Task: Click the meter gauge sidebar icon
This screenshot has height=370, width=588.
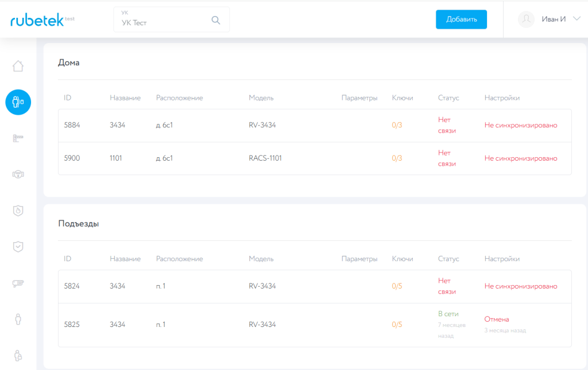Action: click(18, 174)
